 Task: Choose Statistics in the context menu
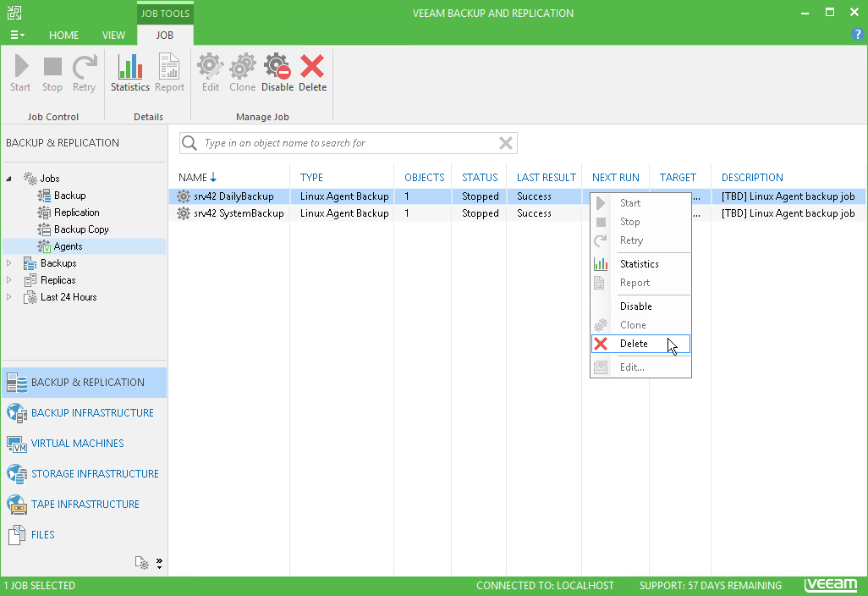tap(640, 264)
